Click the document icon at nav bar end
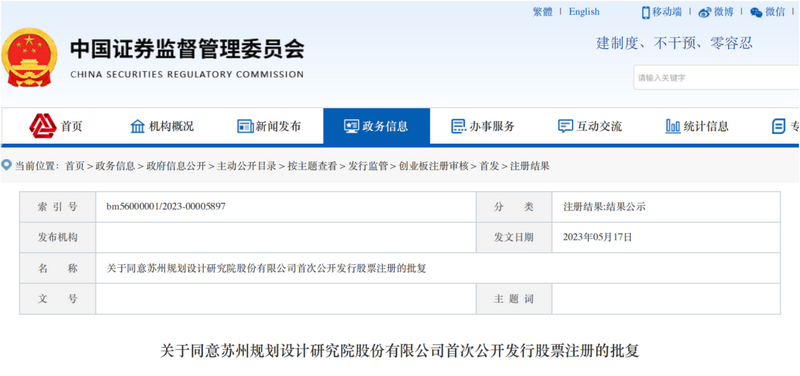This screenshot has height=376, width=800. (779, 126)
